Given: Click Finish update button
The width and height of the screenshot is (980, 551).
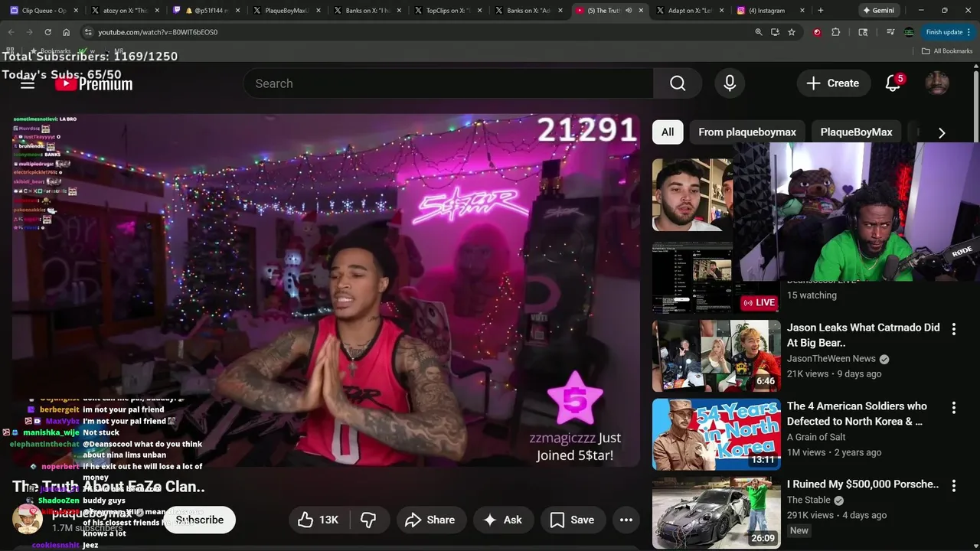Looking at the screenshot, I should [x=948, y=32].
